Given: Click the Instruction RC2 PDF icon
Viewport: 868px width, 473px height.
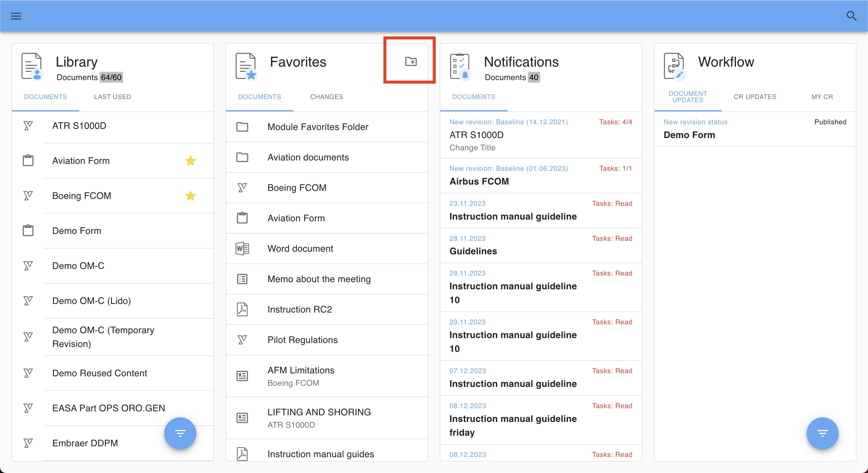Looking at the screenshot, I should [242, 309].
